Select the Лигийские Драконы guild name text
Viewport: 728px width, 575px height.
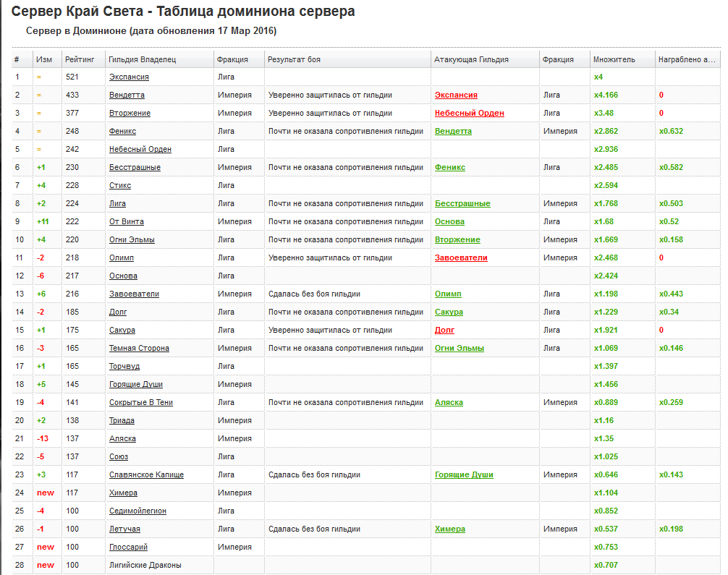pyautogui.click(x=145, y=566)
